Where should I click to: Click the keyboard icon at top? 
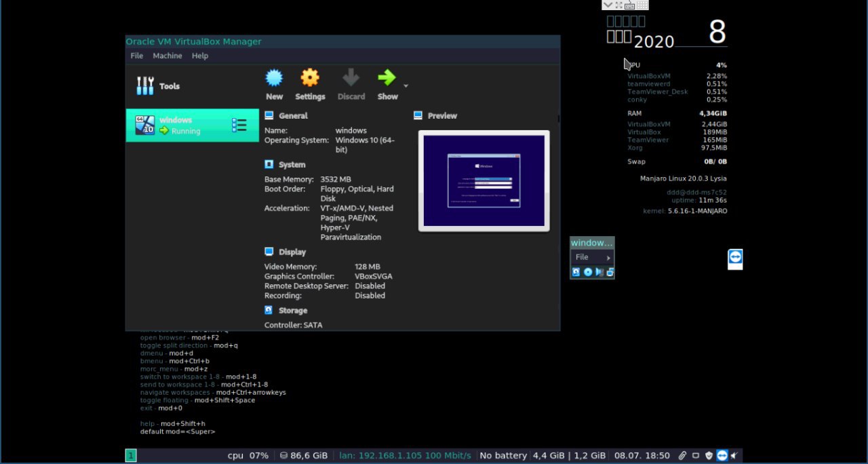pos(630,5)
